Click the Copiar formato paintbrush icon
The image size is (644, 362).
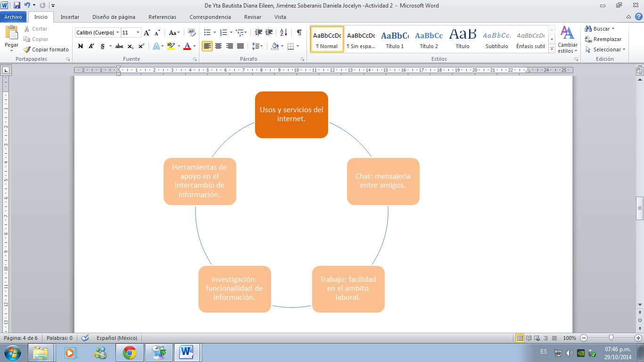point(27,49)
